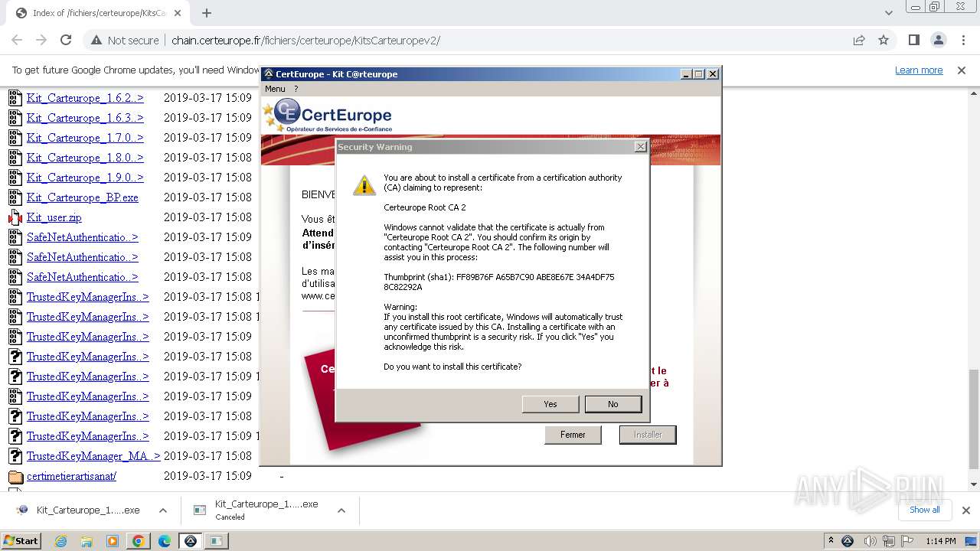Open the Kit_Carteurope_1.7.0 link
This screenshot has height=551, width=980.
coord(85,138)
